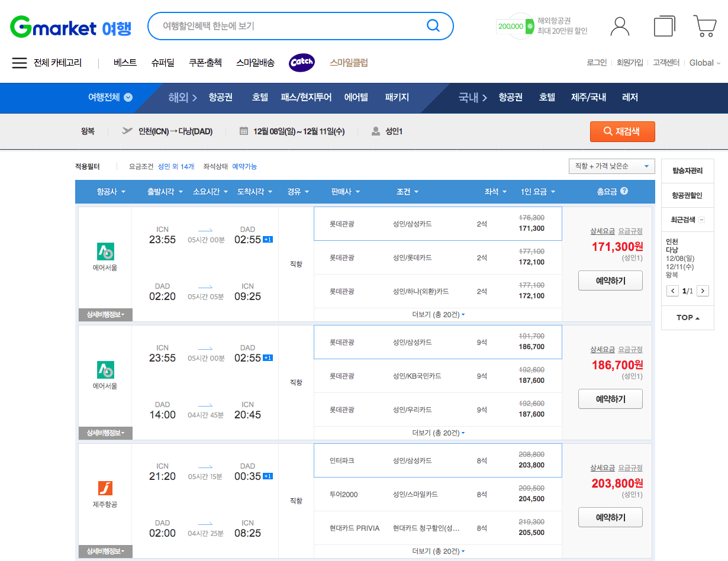The width and height of the screenshot is (728, 561).
Task: Open the 항공사 column filter
Action: pyautogui.click(x=110, y=192)
